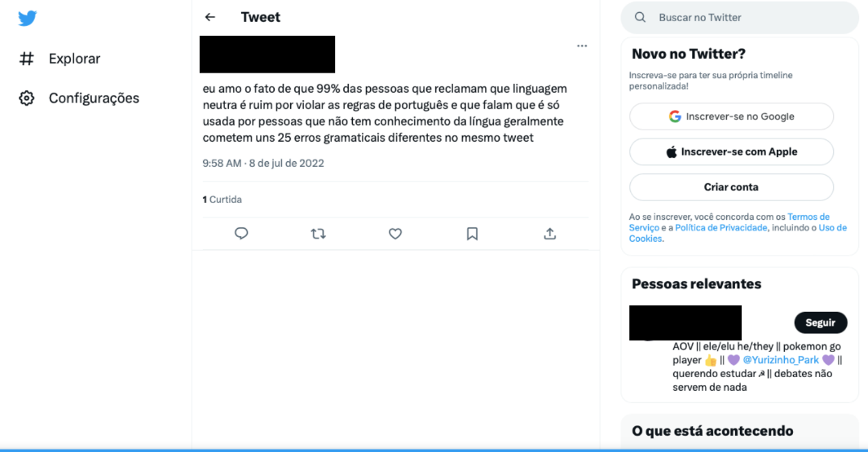View the 1 Curtida likes list
The width and height of the screenshot is (868, 452).
(222, 200)
